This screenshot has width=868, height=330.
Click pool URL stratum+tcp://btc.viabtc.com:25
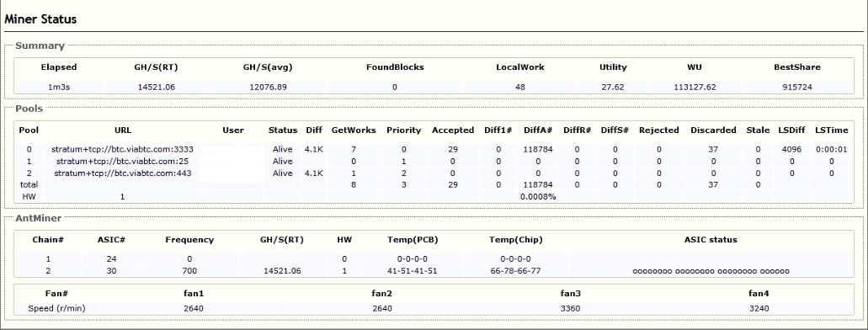click(122, 161)
